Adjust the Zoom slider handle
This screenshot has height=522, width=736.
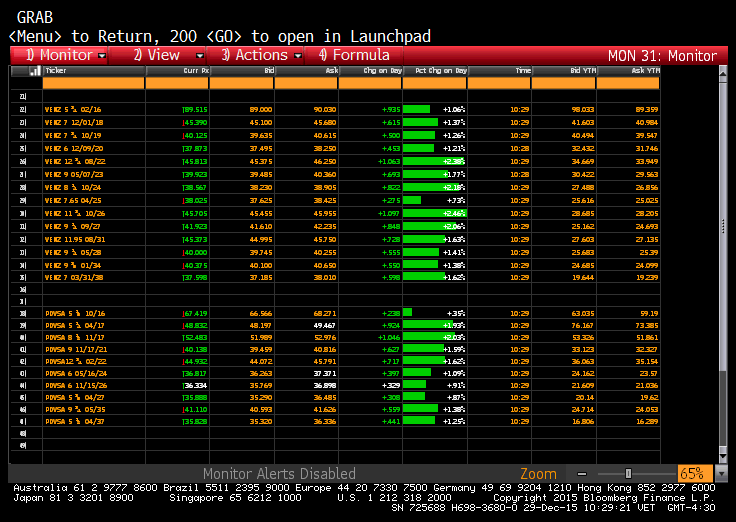point(629,474)
